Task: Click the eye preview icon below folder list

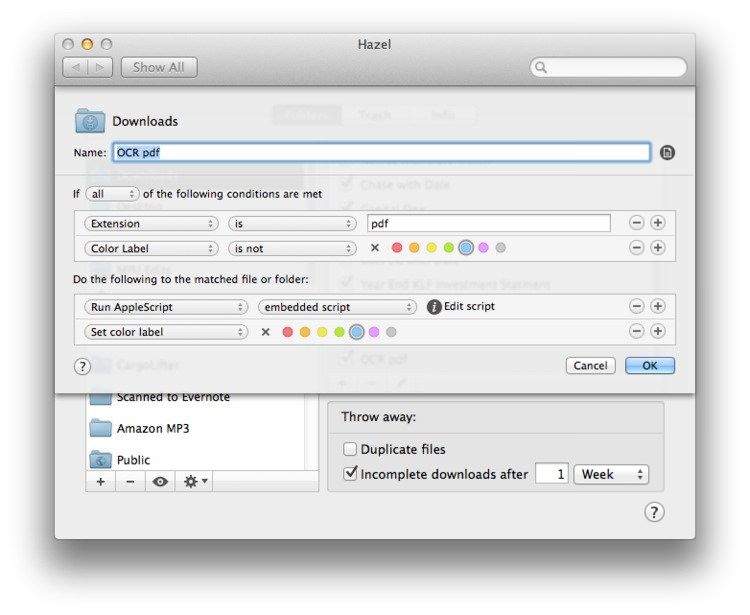Action: click(160, 481)
